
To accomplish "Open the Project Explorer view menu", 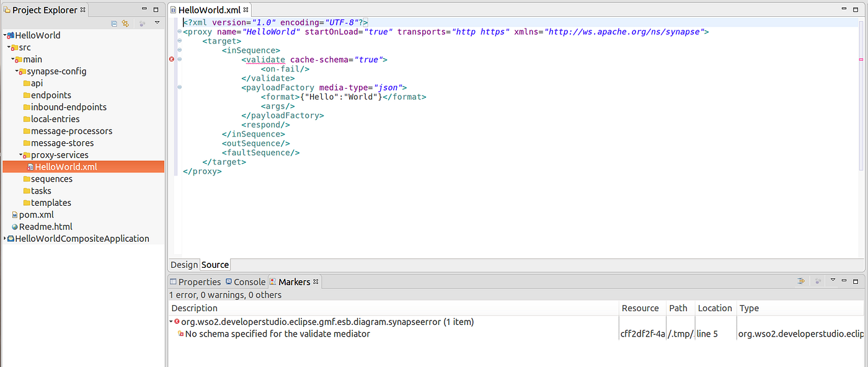I will [157, 23].
